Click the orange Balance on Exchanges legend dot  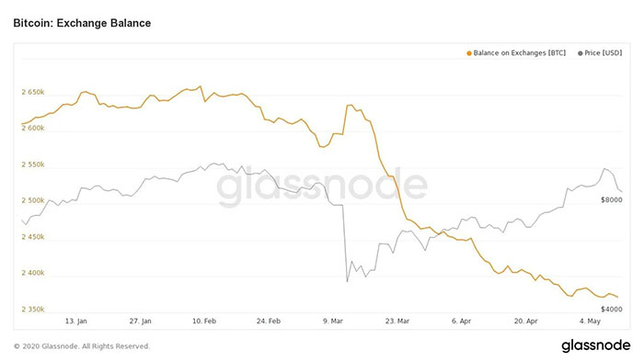[469, 53]
